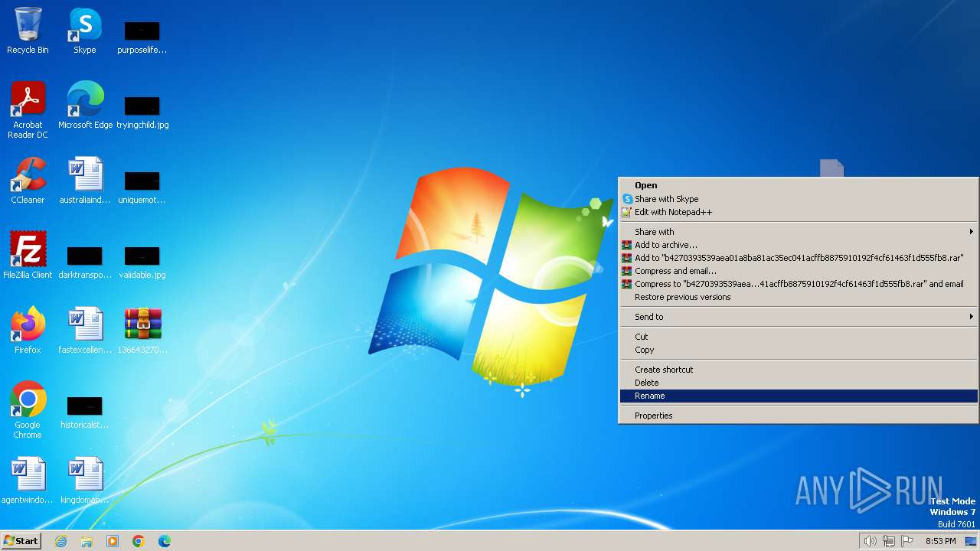Click the volume speaker tray icon
Screen dimensions: 980x551
coord(870,541)
